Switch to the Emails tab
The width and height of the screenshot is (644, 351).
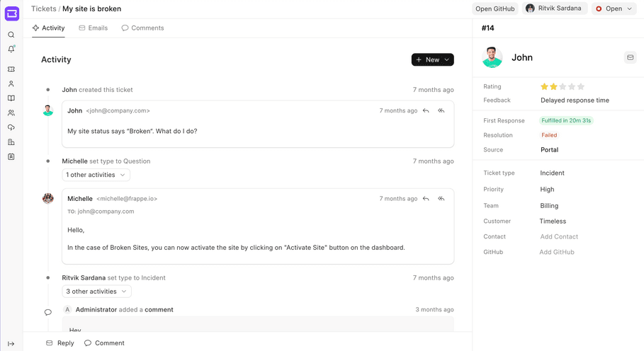pos(94,28)
